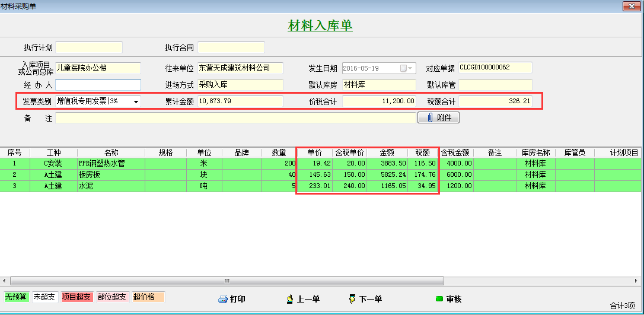Click the 项目超支 red legend swatch
Screen dimensions: 644x315
(77, 297)
